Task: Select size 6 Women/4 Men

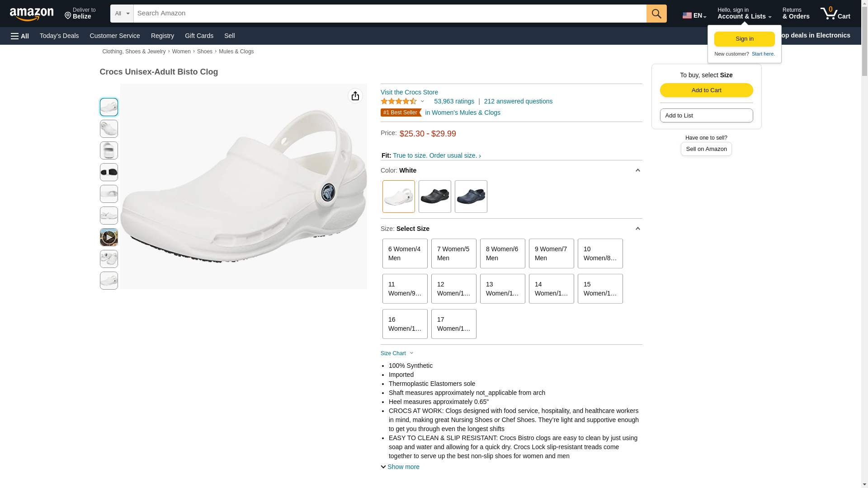Action: [405, 253]
